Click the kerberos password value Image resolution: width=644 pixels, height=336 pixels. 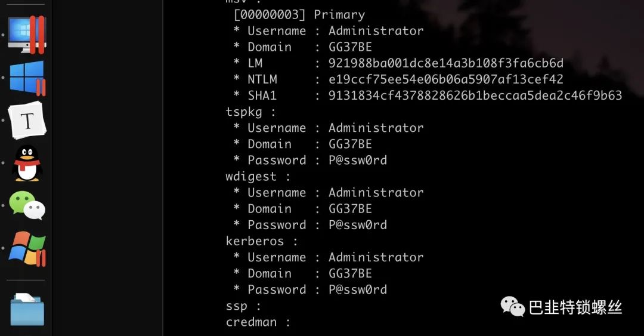point(358,289)
